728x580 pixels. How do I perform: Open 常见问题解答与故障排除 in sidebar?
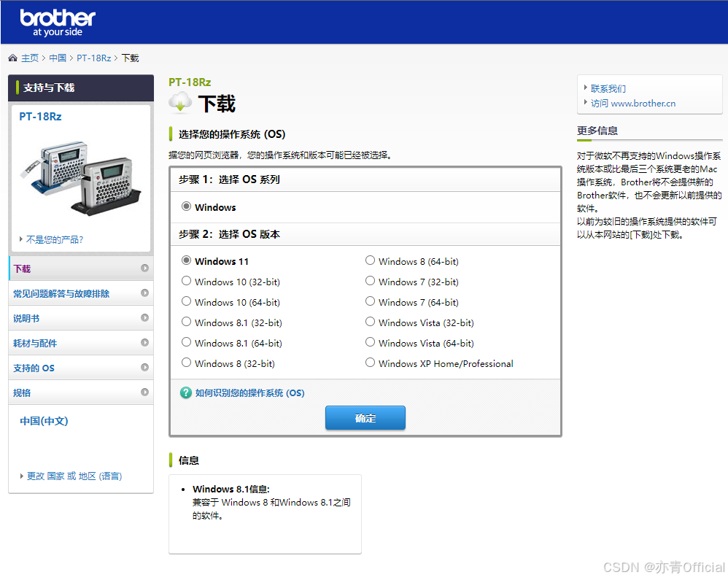(81, 293)
